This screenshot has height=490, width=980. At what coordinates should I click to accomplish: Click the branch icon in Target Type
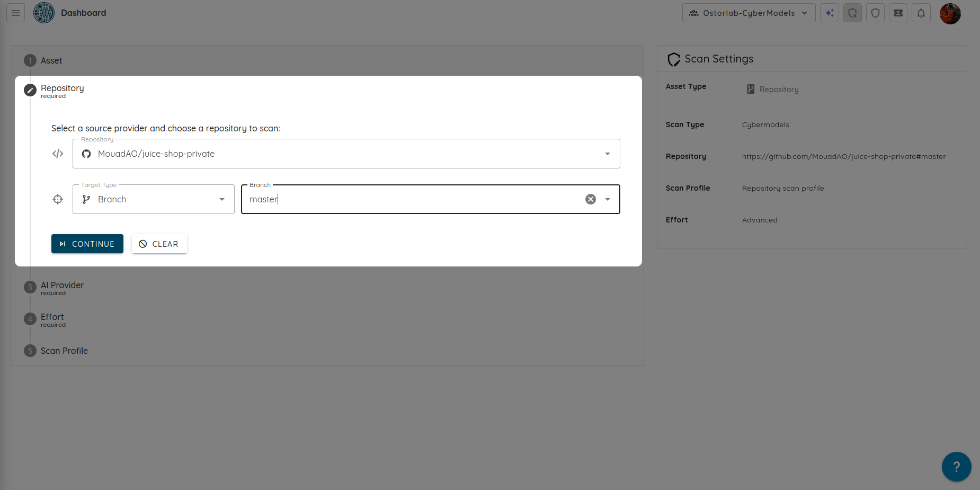tap(86, 199)
